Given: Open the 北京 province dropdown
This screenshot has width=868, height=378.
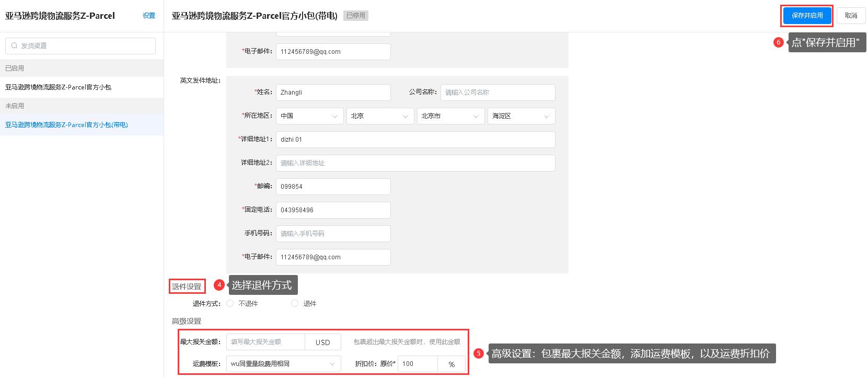Looking at the screenshot, I should tap(380, 116).
